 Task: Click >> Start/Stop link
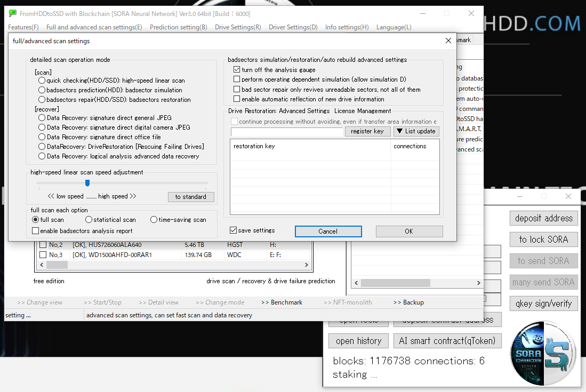pyautogui.click(x=102, y=302)
